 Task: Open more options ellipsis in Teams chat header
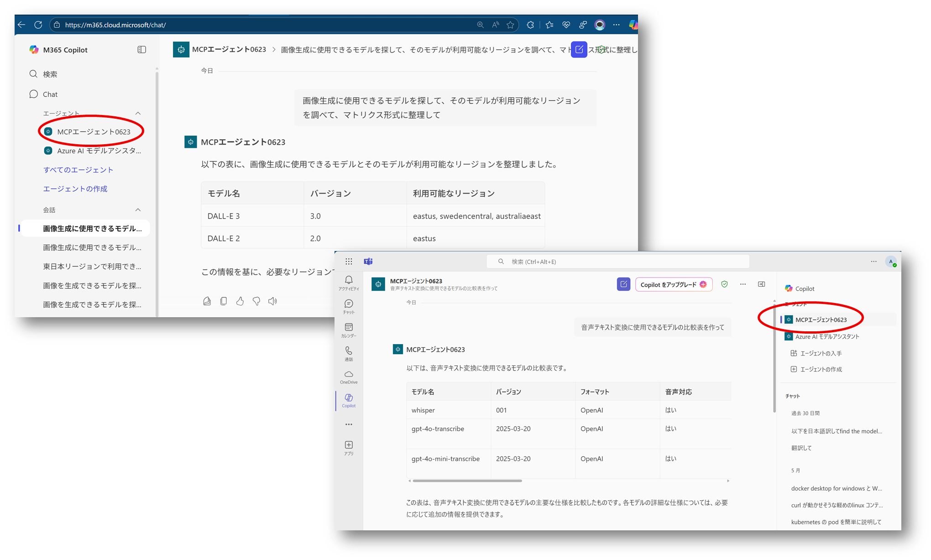pos(743,284)
